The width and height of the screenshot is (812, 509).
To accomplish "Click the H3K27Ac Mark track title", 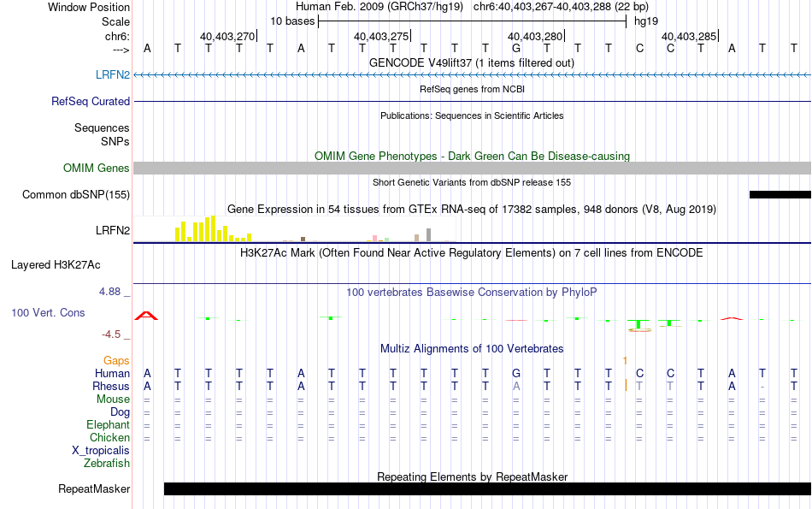I will tap(472, 253).
